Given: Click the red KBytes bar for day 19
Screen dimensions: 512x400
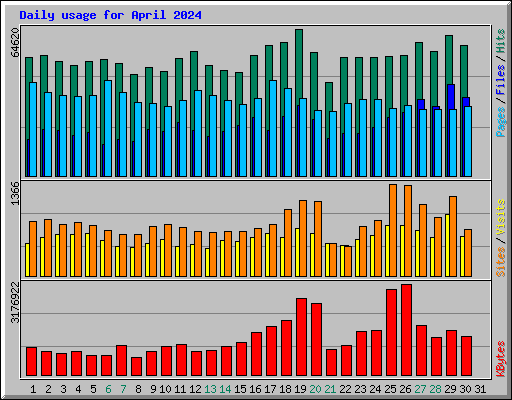Looking at the screenshot, I should [302, 337].
